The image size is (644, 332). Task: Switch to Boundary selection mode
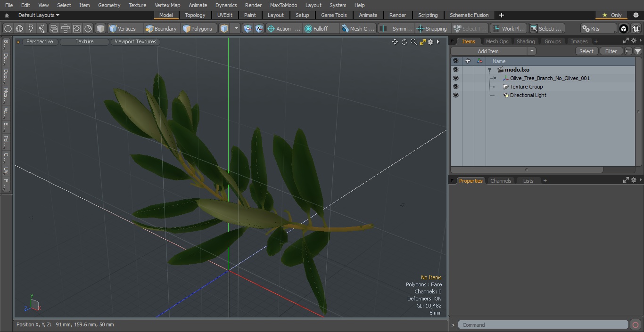pyautogui.click(x=161, y=29)
